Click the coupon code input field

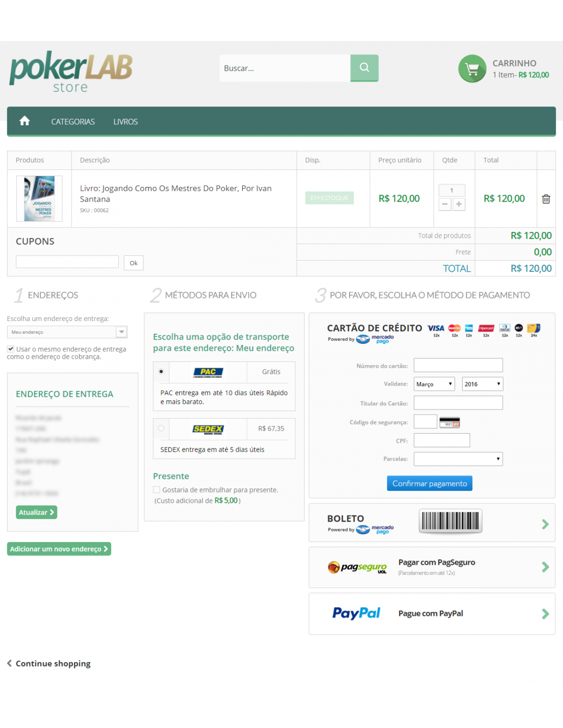[x=67, y=262]
